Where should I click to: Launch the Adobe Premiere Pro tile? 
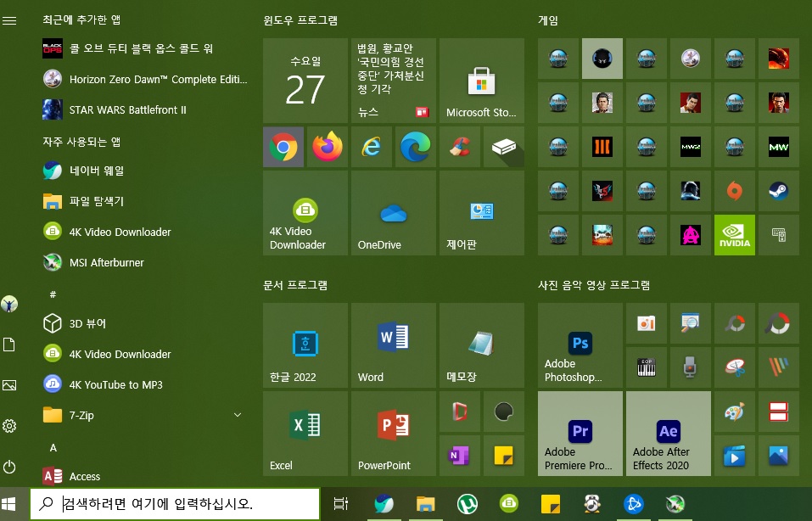pyautogui.click(x=580, y=434)
